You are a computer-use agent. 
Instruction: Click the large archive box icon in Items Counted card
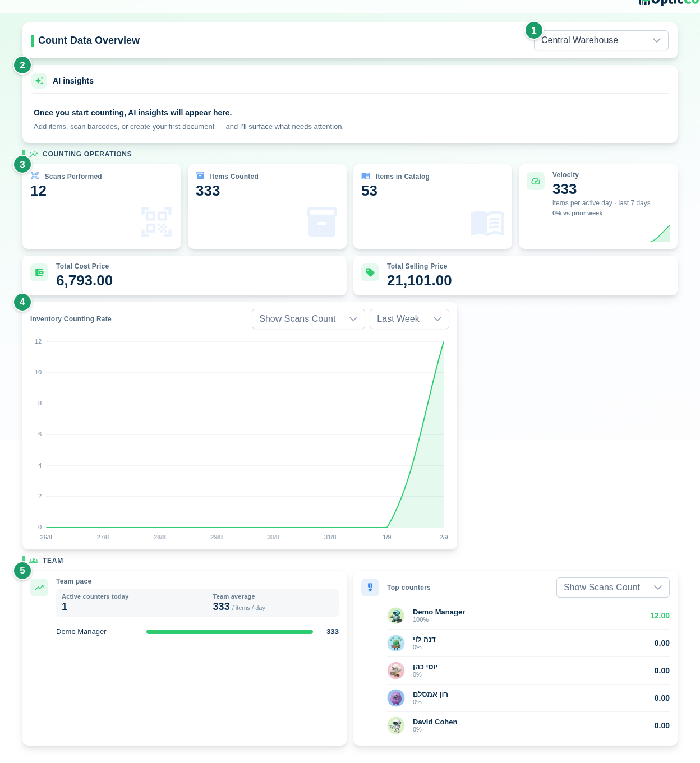click(x=322, y=222)
